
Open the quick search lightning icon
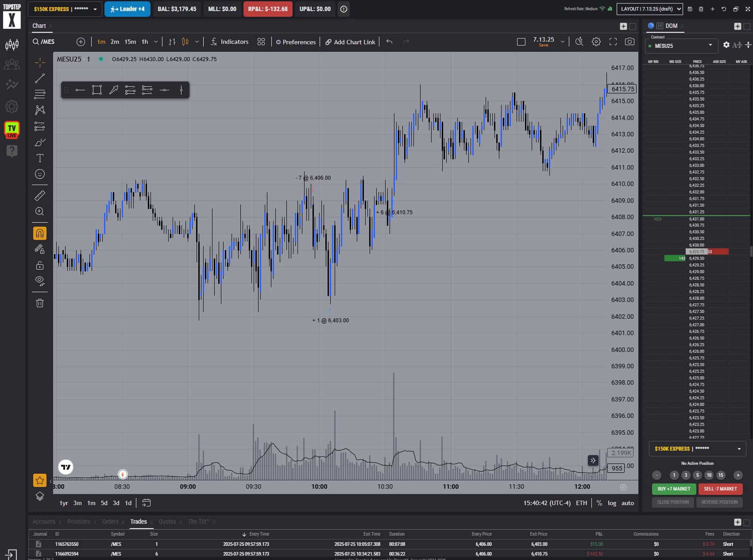(579, 42)
